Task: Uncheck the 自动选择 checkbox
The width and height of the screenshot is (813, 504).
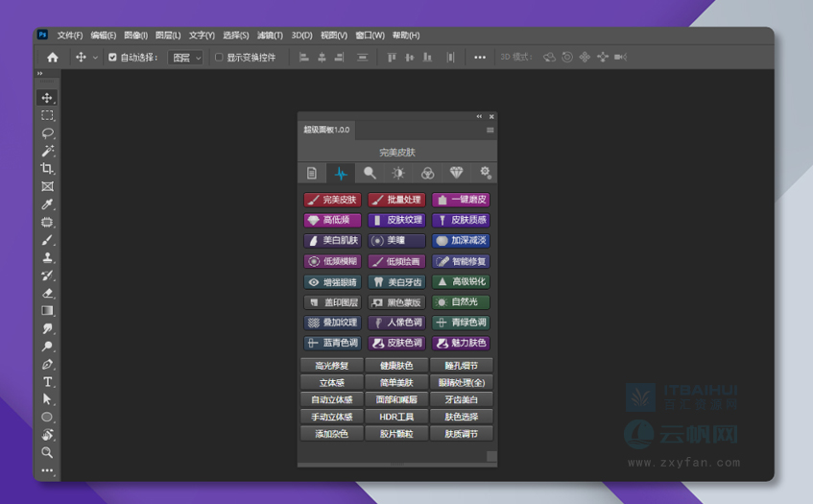Action: coord(112,58)
